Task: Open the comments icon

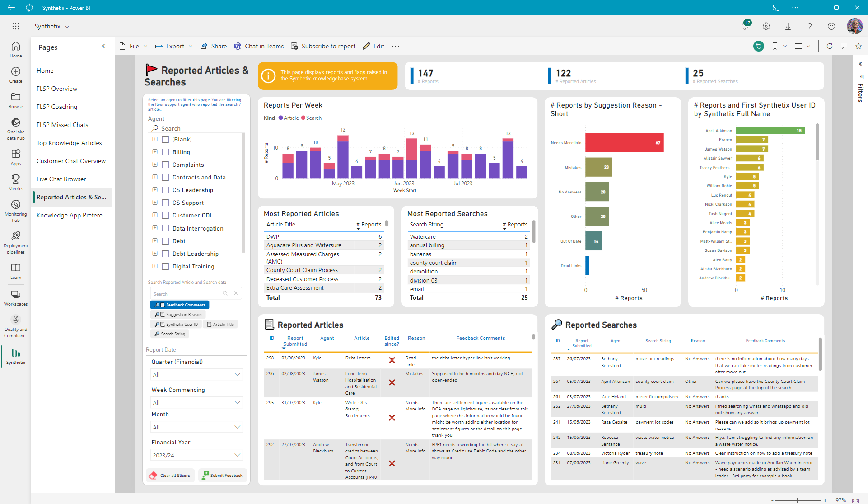Action: click(x=844, y=46)
